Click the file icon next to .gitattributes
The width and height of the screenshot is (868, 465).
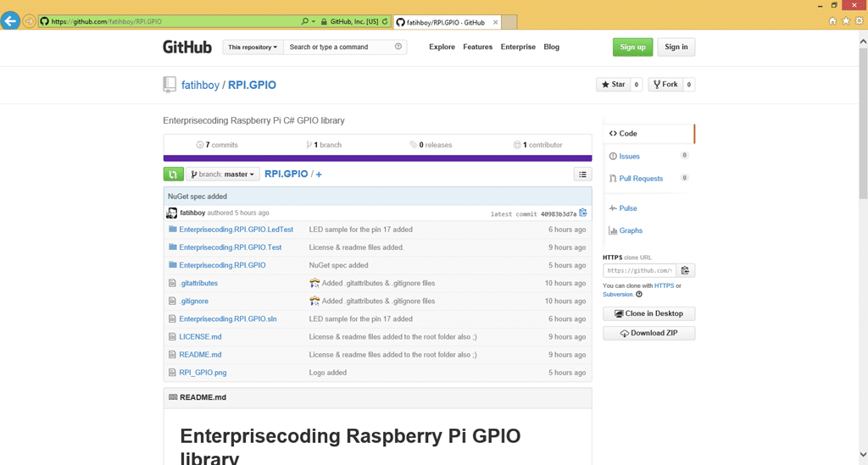[x=172, y=283]
